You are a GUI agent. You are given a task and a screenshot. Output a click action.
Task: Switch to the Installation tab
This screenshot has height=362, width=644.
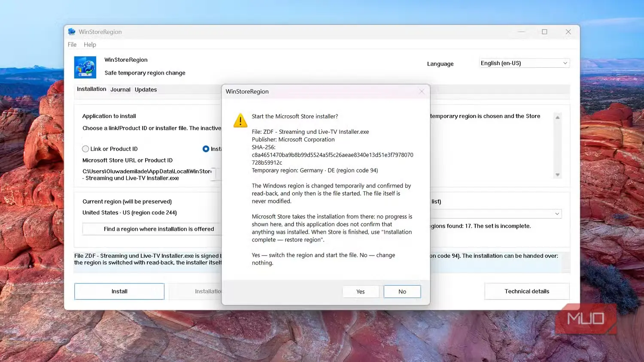click(x=91, y=89)
